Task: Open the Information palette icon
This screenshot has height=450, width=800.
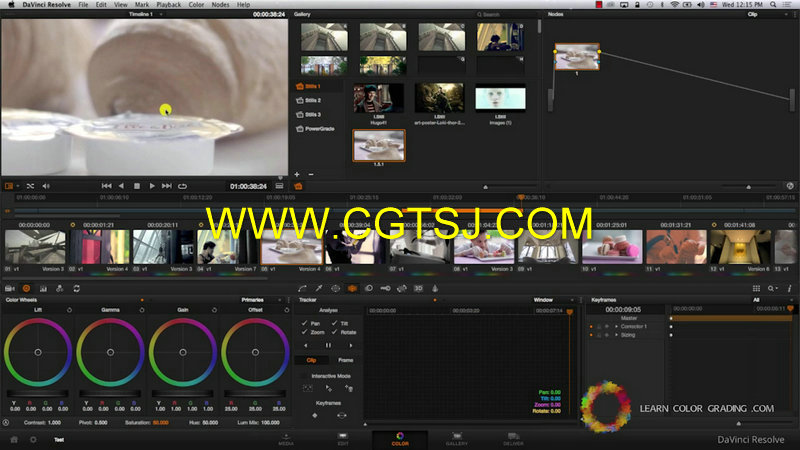Action: click(789, 288)
